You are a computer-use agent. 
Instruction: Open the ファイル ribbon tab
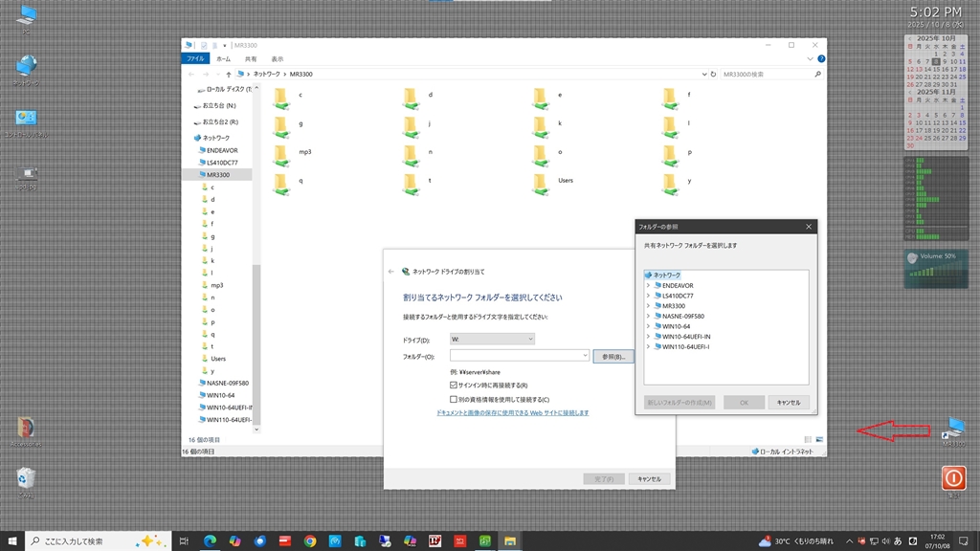tap(196, 58)
